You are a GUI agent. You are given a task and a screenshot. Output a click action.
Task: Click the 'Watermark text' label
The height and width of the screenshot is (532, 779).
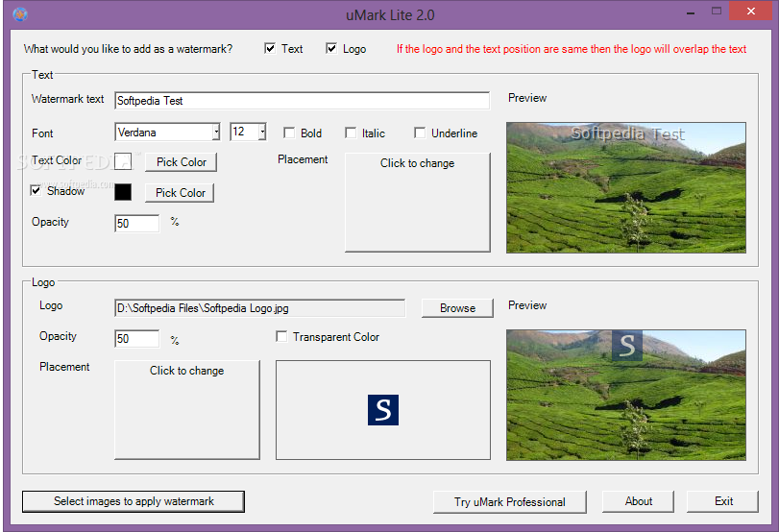tap(67, 99)
